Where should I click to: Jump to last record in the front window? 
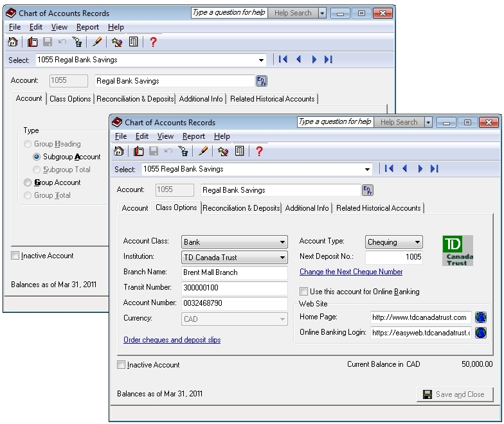[x=435, y=169]
